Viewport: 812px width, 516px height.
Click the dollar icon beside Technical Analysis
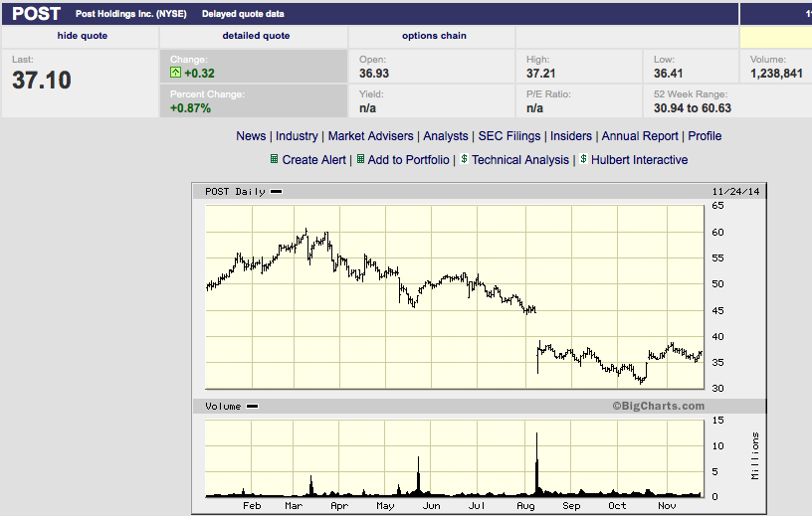click(464, 159)
